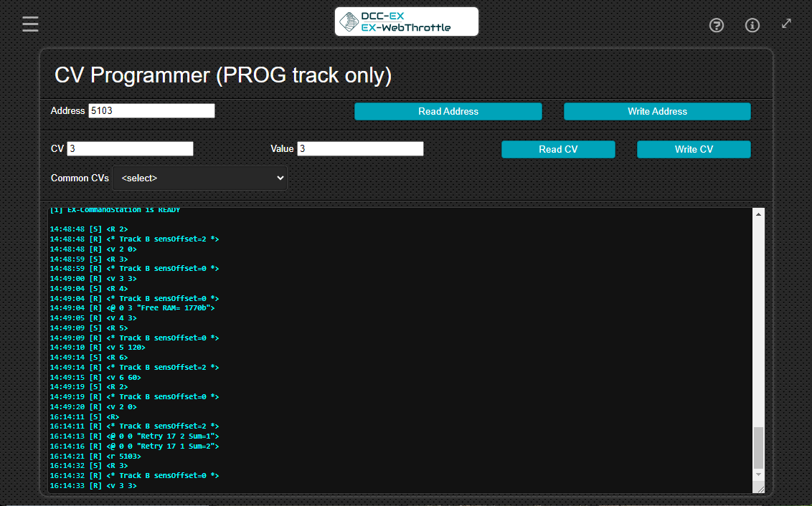Focus the Address field containing 5103
Screen dimensions: 812x506
(x=151, y=111)
